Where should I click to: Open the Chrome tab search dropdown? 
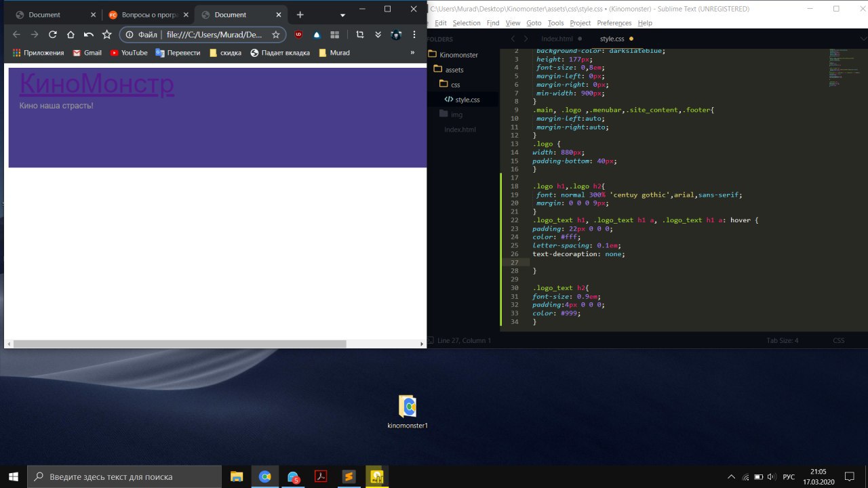[x=342, y=15]
